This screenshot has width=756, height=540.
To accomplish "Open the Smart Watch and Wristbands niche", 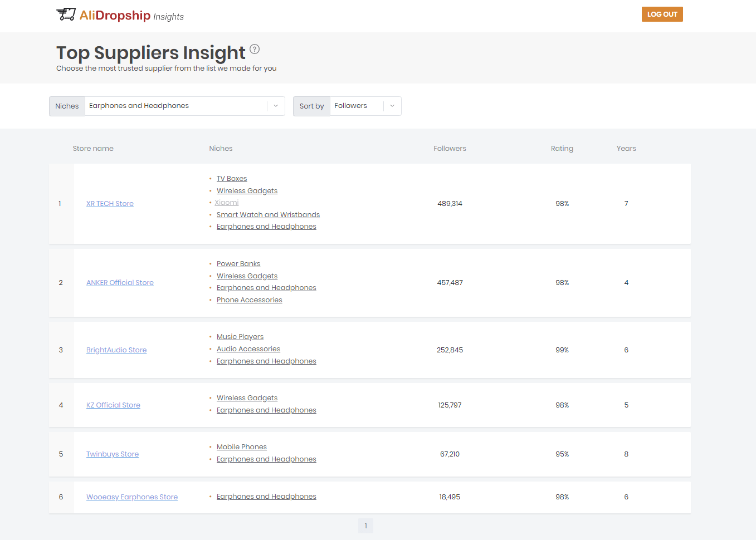I will [x=268, y=214].
